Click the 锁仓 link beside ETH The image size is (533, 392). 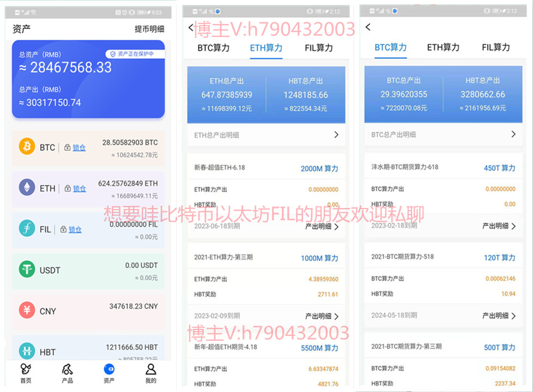point(79,188)
